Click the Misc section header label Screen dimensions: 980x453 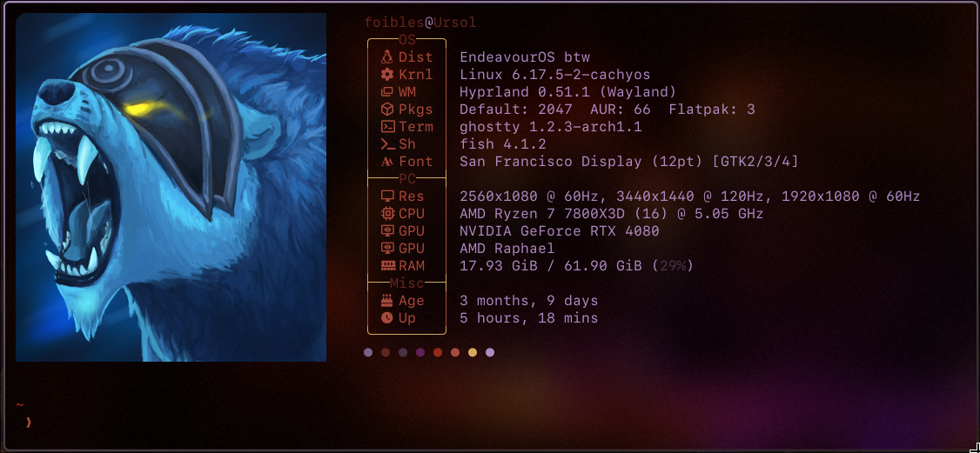pos(406,283)
